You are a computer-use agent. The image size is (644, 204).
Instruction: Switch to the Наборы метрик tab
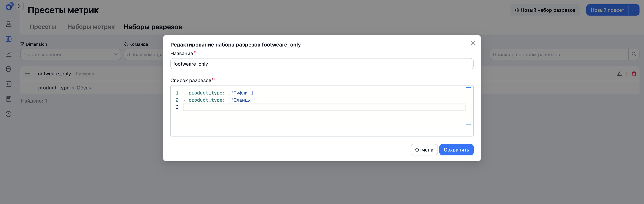click(91, 27)
